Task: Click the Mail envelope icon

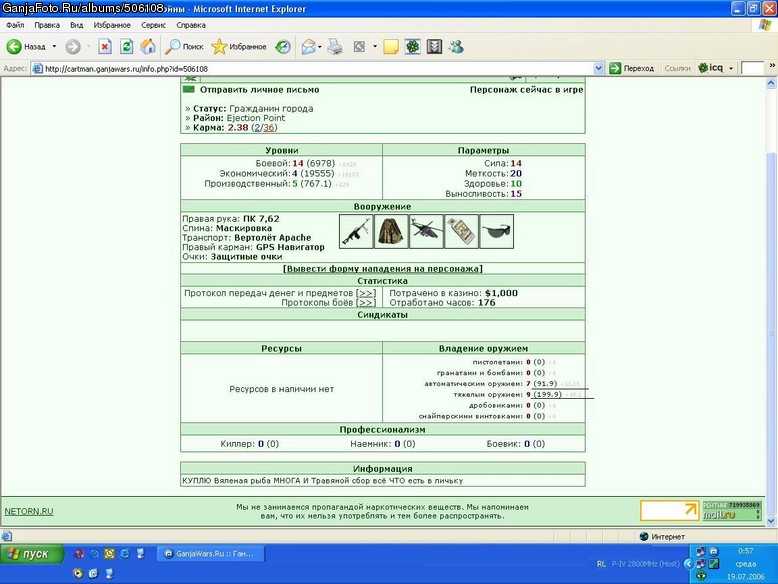Action: coord(308,47)
